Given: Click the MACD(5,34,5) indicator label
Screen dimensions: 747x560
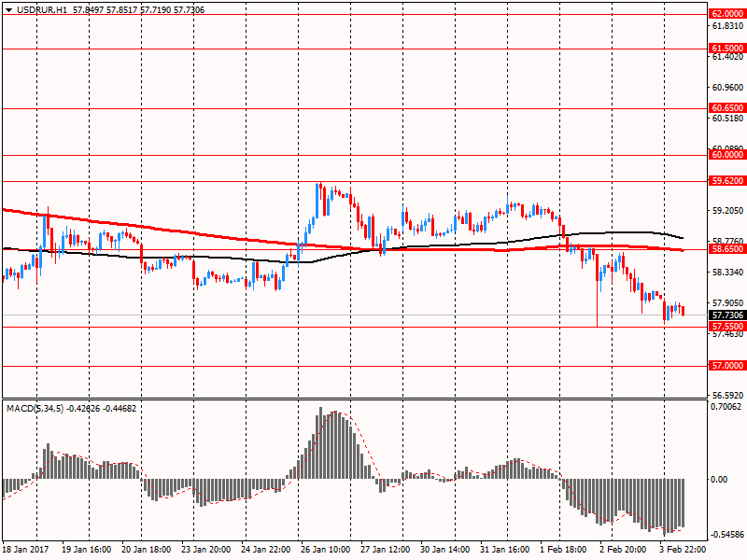Looking at the screenshot, I should tap(35, 408).
